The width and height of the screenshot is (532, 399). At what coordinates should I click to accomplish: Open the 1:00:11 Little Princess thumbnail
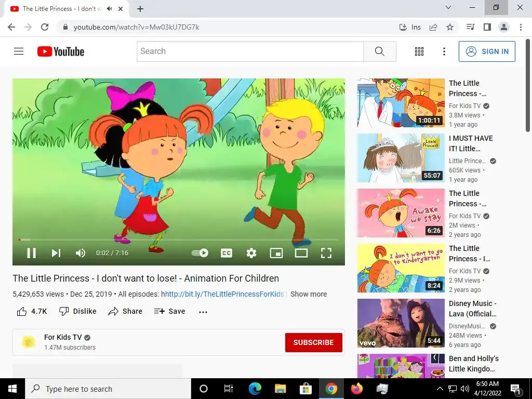[x=401, y=103]
